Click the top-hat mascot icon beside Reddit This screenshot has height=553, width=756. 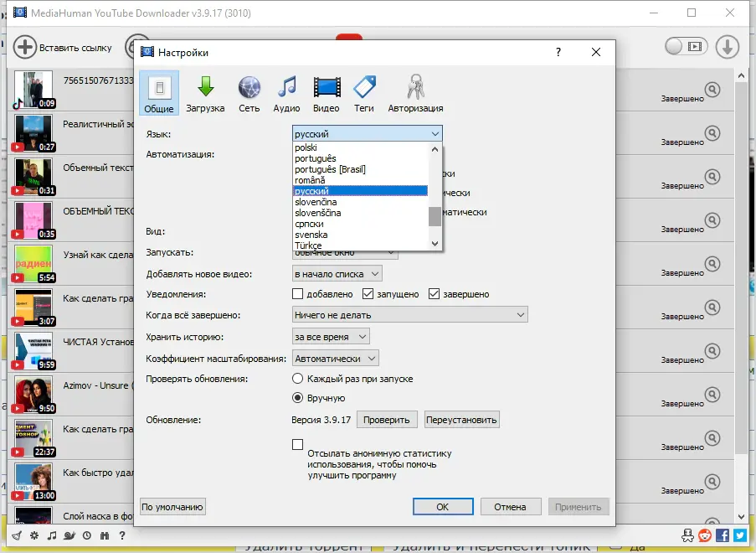(687, 535)
